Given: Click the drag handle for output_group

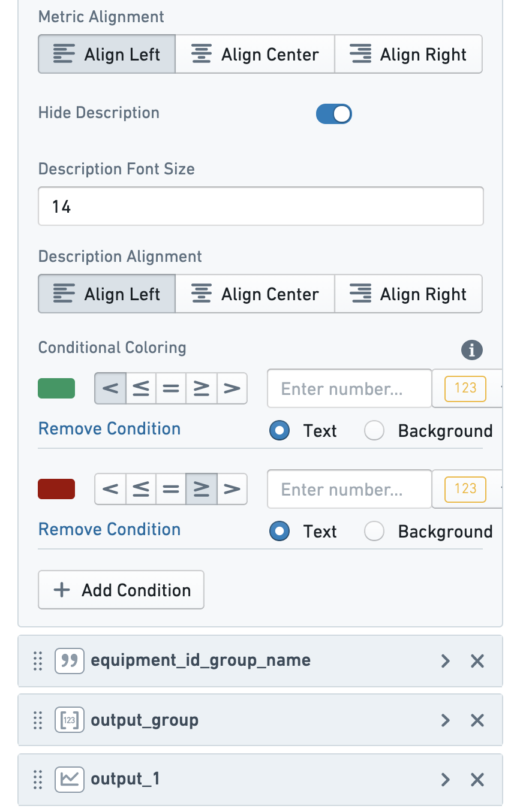Looking at the screenshot, I should click(38, 720).
